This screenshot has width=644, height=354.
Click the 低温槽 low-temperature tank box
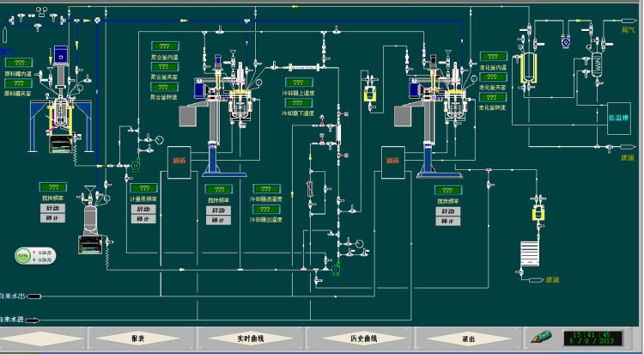click(x=619, y=118)
